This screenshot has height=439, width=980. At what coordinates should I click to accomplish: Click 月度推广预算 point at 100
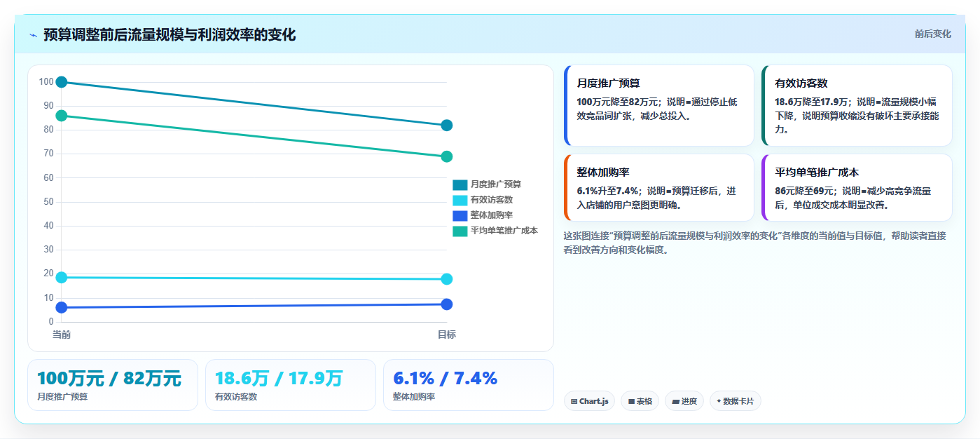pos(62,82)
